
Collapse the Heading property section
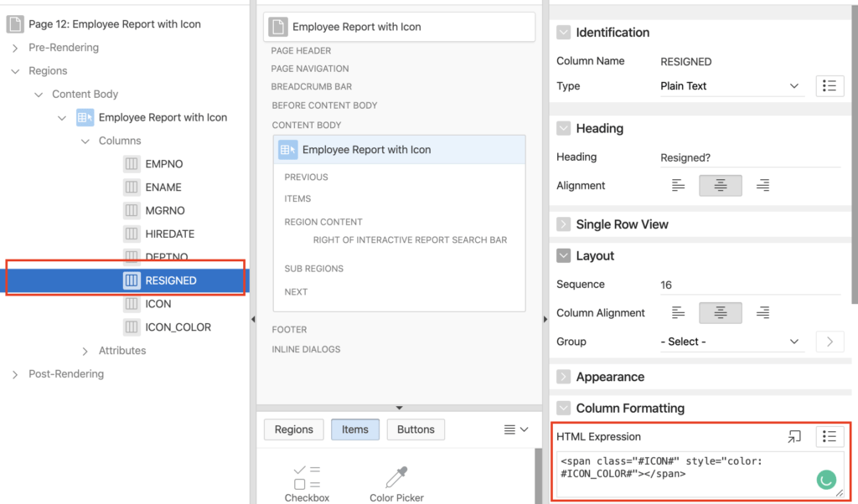(564, 128)
